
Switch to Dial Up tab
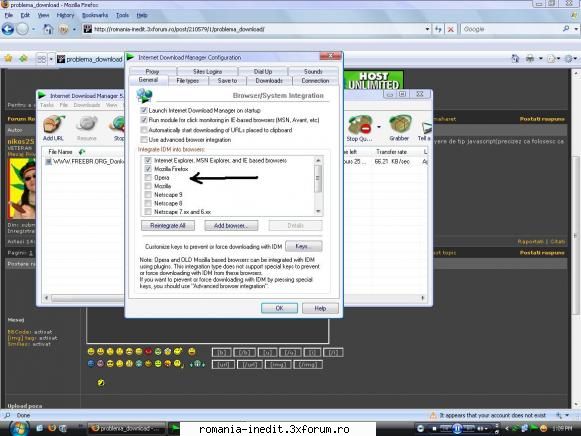click(x=263, y=71)
